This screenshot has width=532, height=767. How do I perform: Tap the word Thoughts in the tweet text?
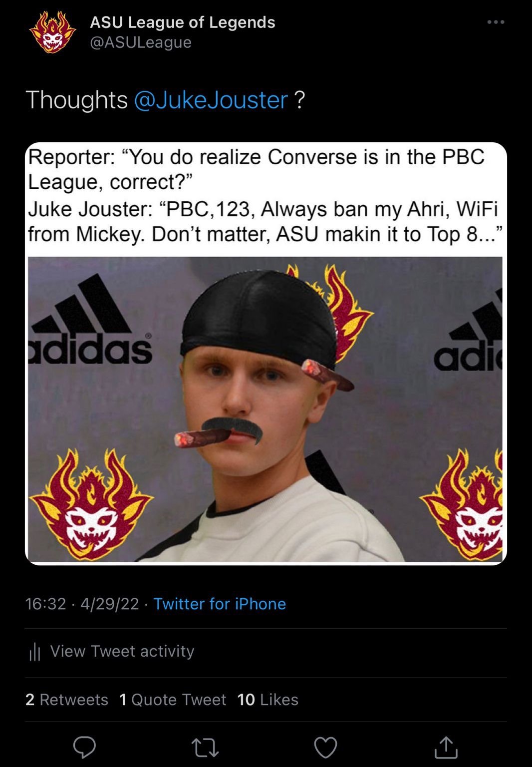pyautogui.click(x=77, y=100)
